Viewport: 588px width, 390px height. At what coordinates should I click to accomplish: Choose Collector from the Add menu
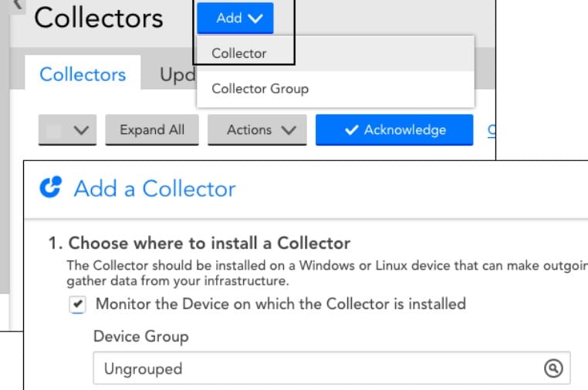(239, 53)
